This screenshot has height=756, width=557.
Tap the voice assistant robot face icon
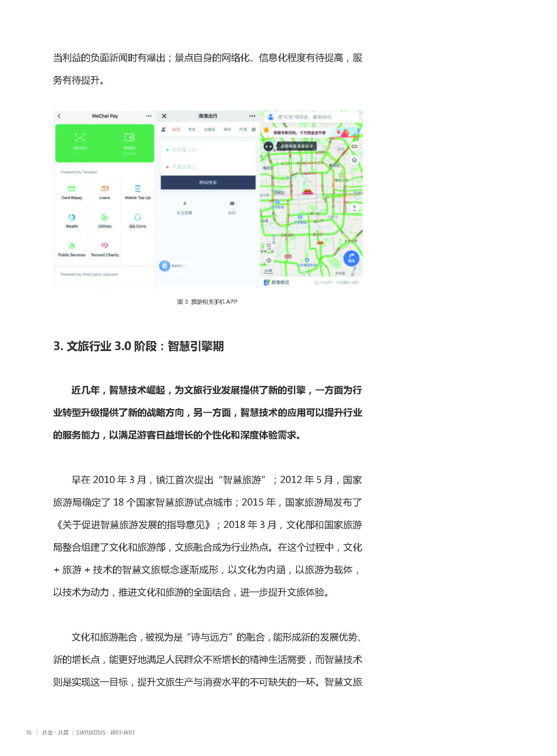coord(268,147)
